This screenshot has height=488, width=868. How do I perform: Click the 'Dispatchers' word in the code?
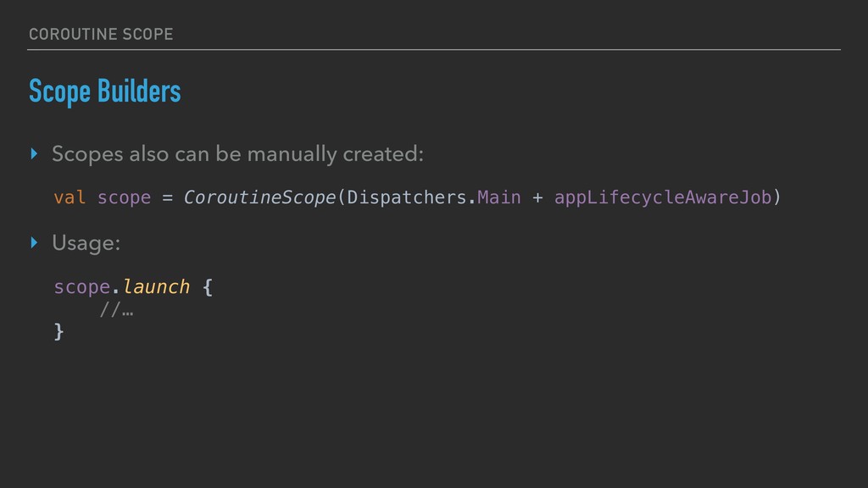coord(407,198)
